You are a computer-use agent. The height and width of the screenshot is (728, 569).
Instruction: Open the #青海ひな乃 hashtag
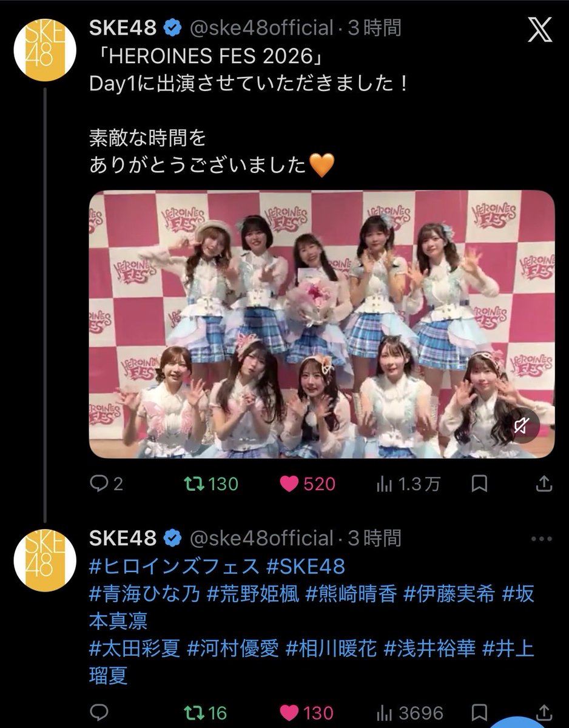click(144, 594)
